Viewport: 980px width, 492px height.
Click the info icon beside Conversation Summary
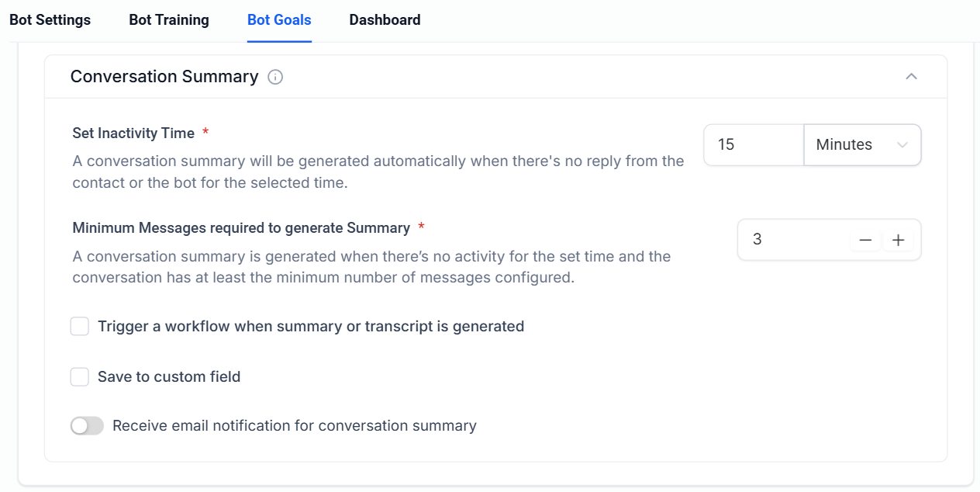click(275, 77)
